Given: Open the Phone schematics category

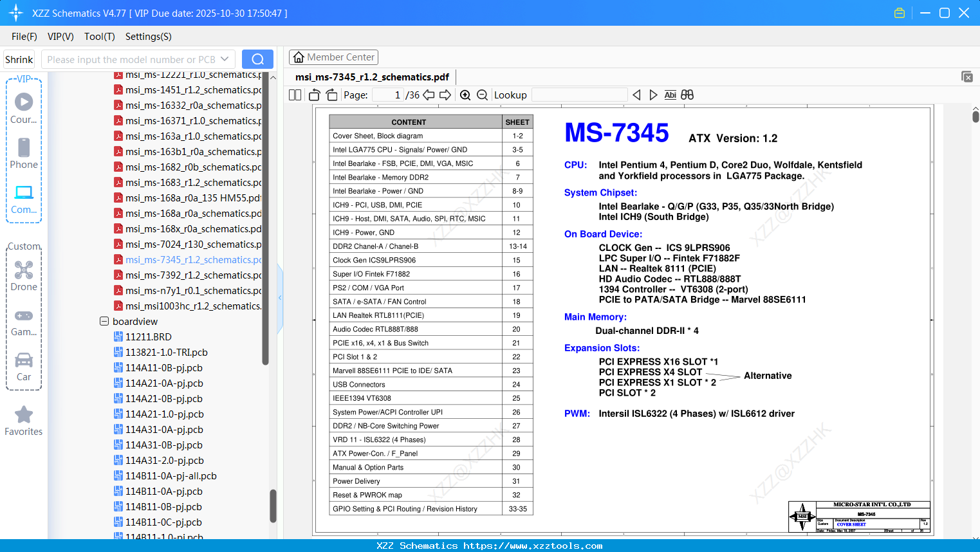Looking at the screenshot, I should click(24, 154).
